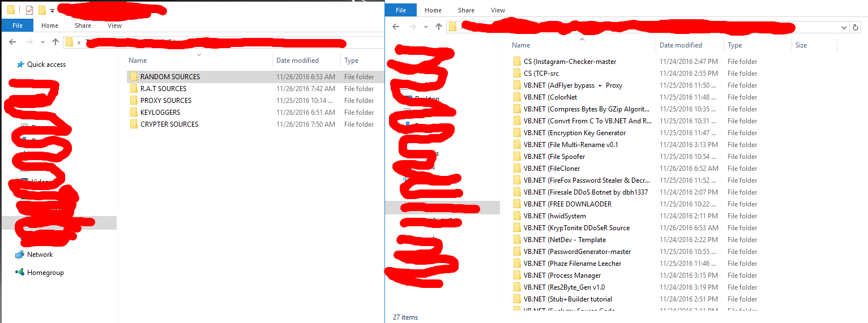Open File tab in right window
The height and width of the screenshot is (323, 868).
(401, 10)
